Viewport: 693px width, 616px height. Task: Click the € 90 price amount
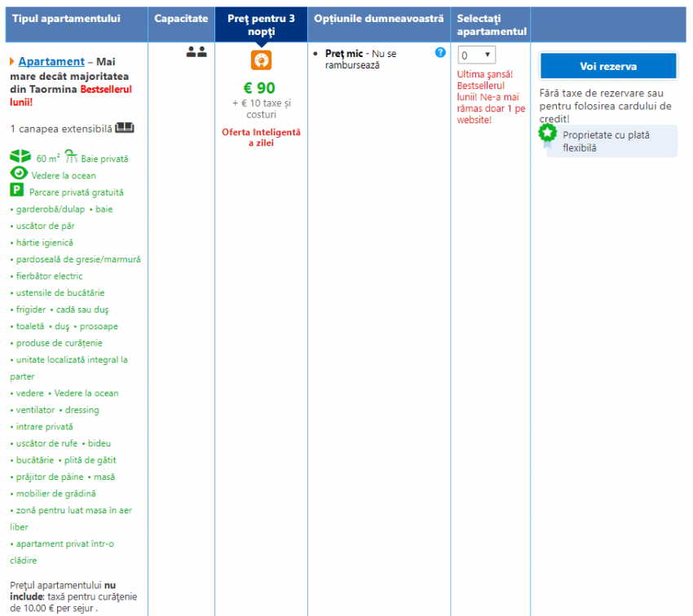pos(260,88)
